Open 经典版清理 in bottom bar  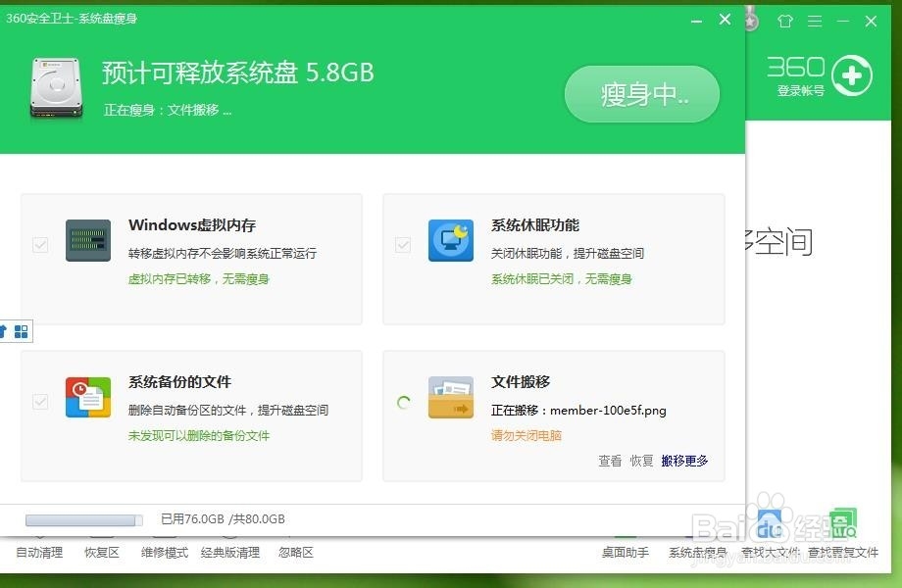tap(230, 553)
